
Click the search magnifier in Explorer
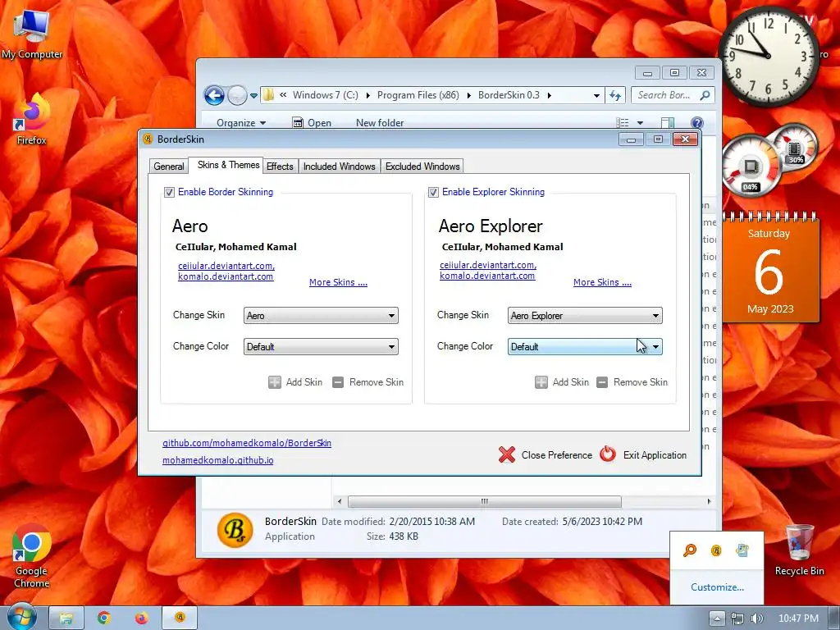(x=705, y=95)
